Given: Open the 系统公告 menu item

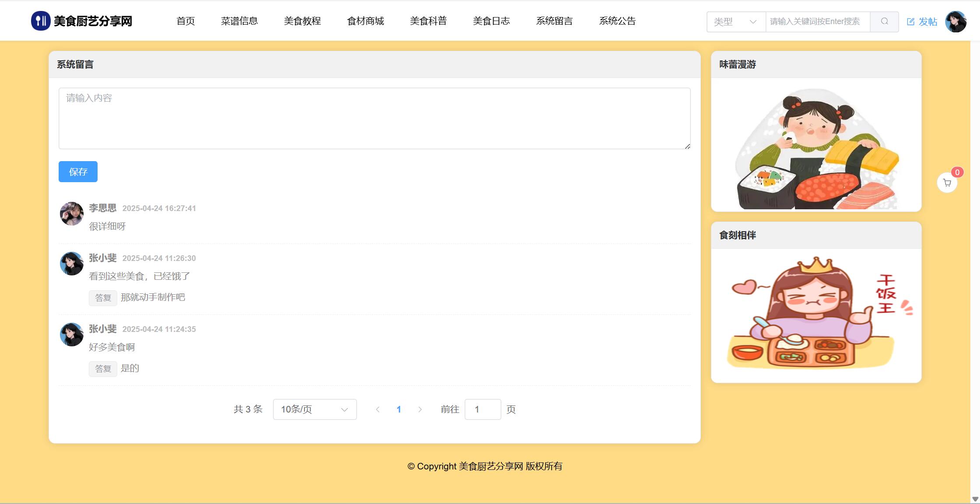Looking at the screenshot, I should tap(617, 21).
